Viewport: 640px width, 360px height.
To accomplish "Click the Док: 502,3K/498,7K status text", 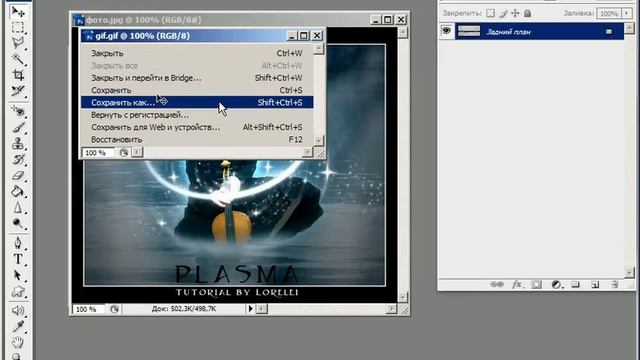I will [184, 309].
